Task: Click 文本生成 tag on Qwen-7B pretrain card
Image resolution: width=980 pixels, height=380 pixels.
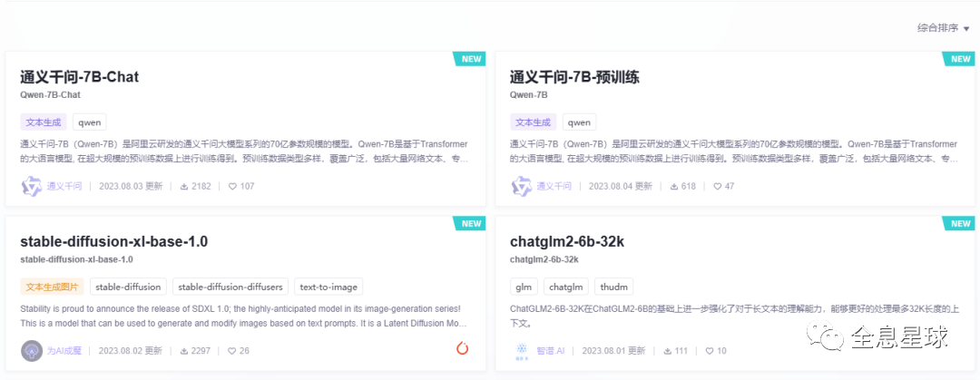Action: tap(534, 122)
